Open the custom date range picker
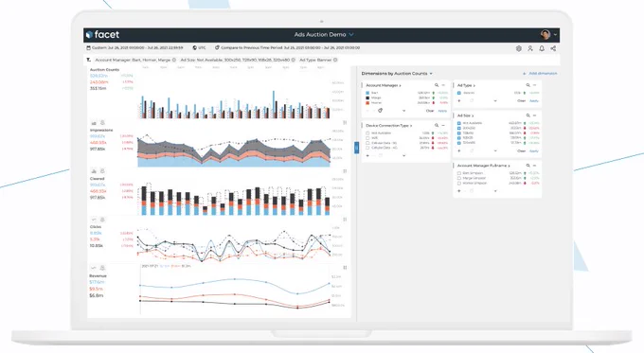Screen dimensions: 644x353 134,48
